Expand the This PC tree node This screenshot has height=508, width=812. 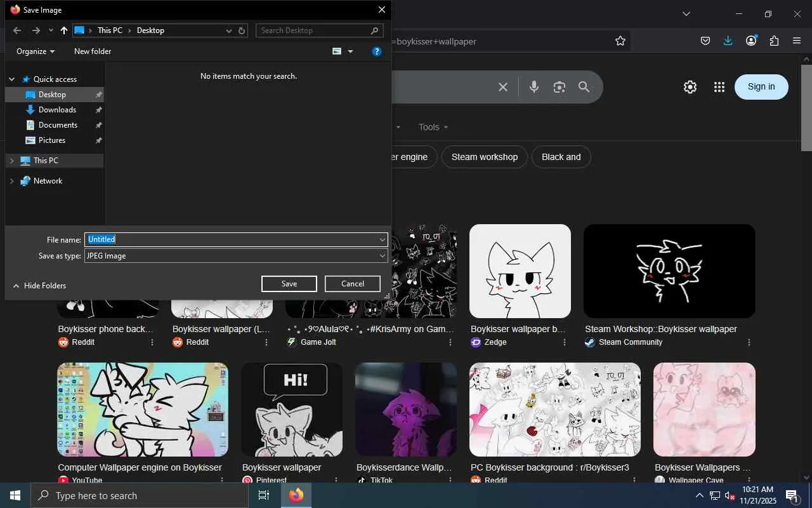coord(11,161)
